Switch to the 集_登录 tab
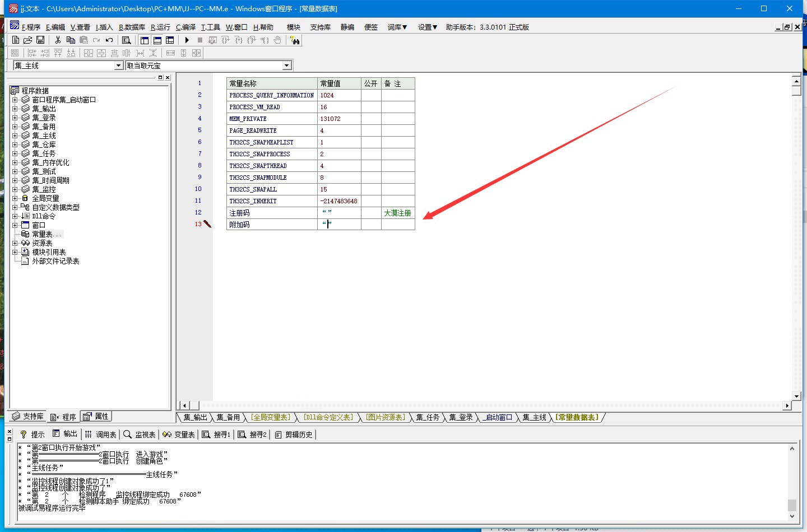This screenshot has width=807, height=532. 461,417
